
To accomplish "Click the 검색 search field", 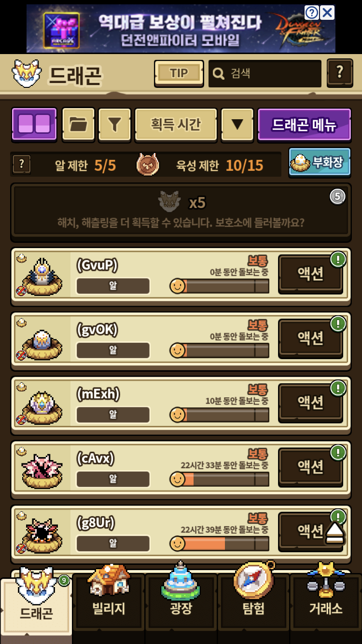I will coord(265,73).
